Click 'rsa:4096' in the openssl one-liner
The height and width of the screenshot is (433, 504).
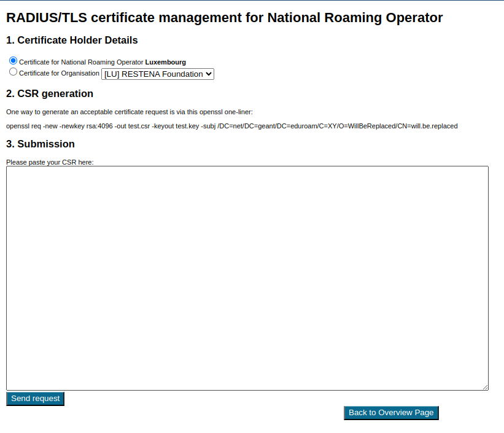click(99, 126)
